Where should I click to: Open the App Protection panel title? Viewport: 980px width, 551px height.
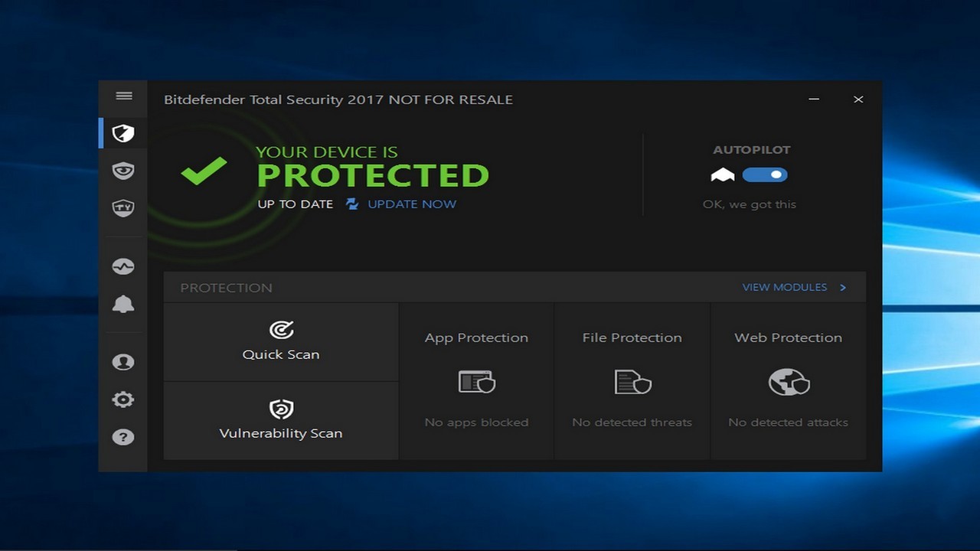pyautogui.click(x=476, y=337)
